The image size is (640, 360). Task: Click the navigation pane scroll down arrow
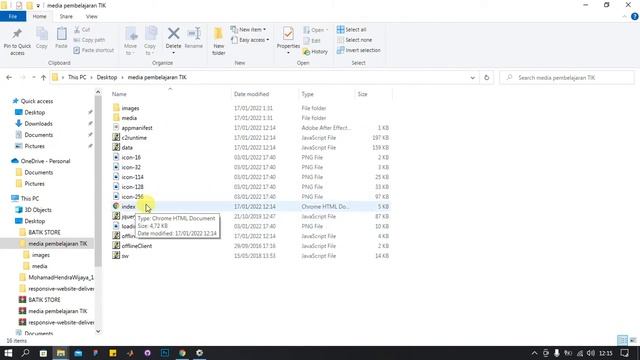click(98, 331)
